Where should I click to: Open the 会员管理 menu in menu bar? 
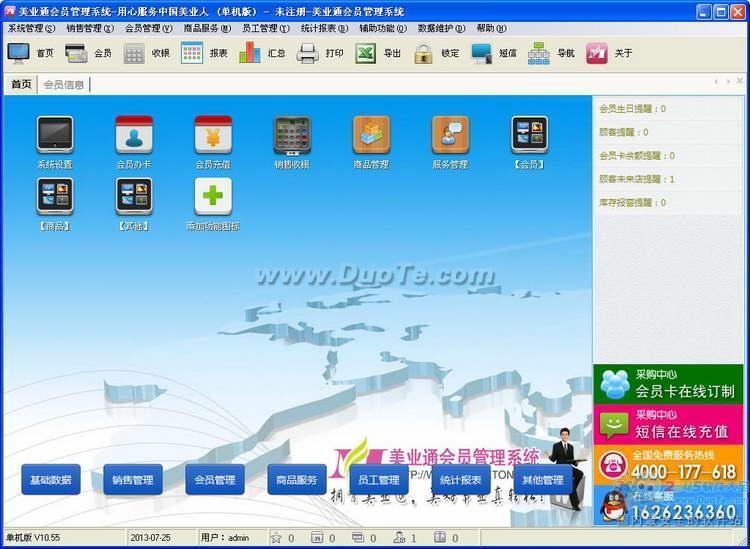tap(149, 28)
